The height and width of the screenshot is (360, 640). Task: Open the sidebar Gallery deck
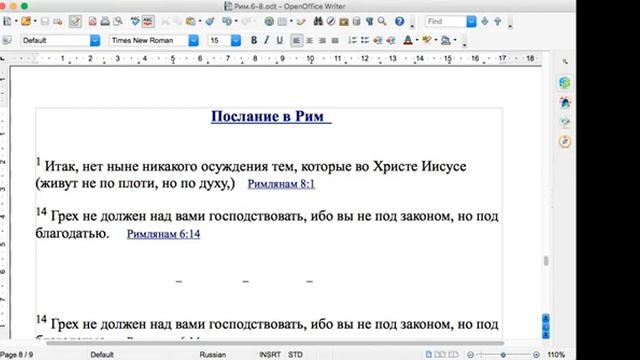[565, 122]
